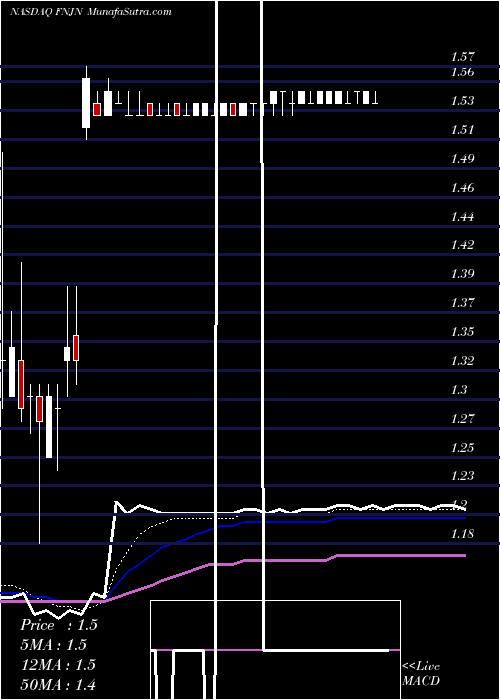Click the NASDAQ FNJN MunafaSutra.com chart title

[91, 12]
